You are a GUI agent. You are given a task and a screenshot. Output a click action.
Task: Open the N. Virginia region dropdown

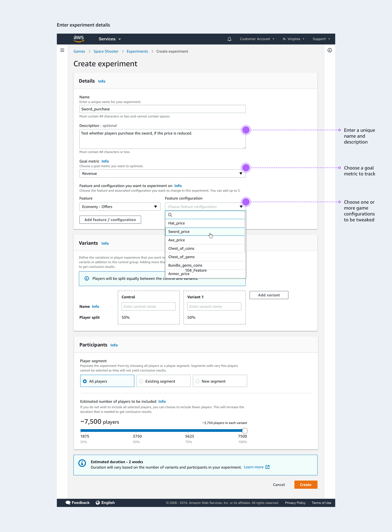click(293, 39)
